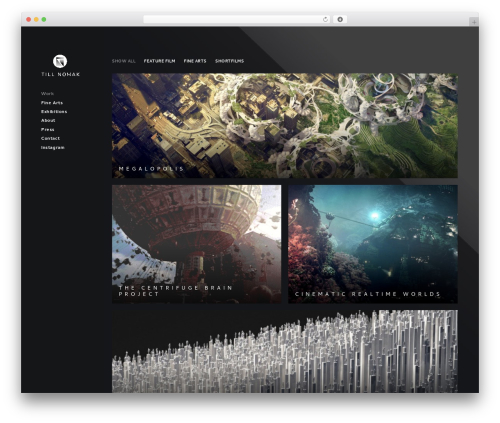Reload the page with the refresh icon
This screenshot has width=500, height=423.
(x=325, y=19)
